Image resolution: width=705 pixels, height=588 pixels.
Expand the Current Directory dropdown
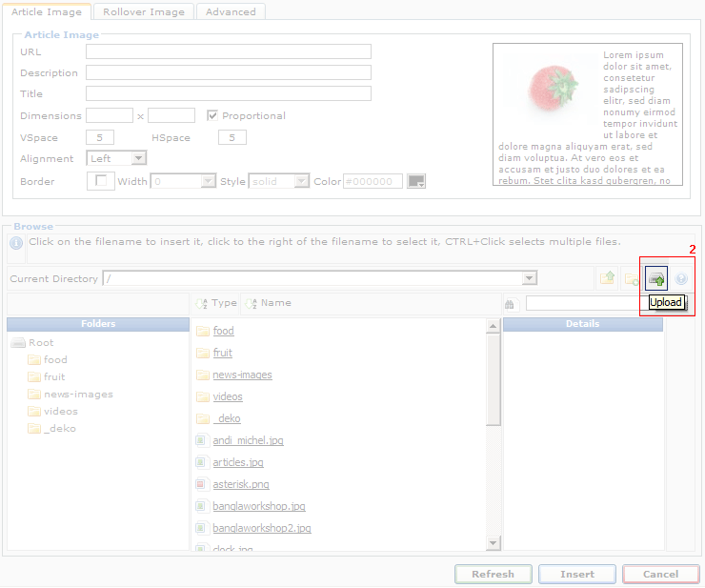pyautogui.click(x=530, y=278)
